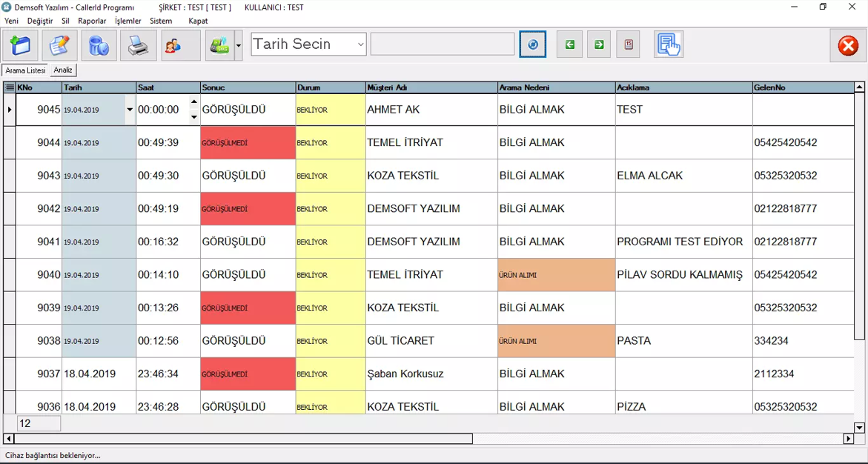Click the red calendar icon button
This screenshot has width=868, height=464.
pos(629,44)
